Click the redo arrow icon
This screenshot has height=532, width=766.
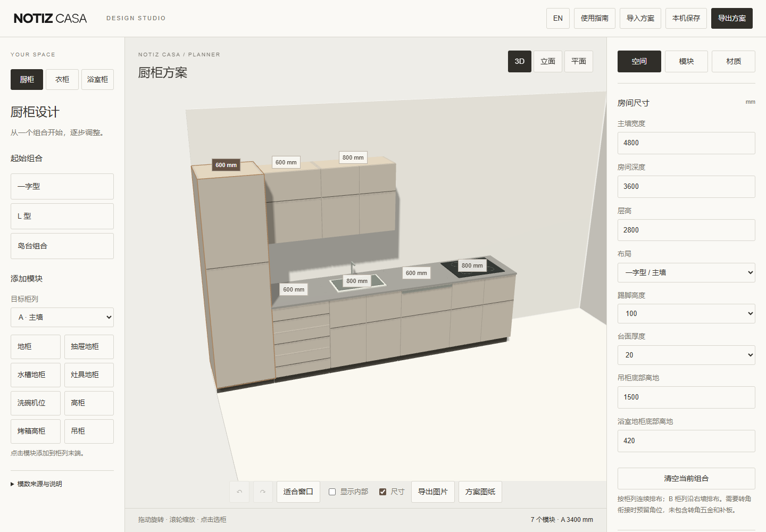pos(263,492)
